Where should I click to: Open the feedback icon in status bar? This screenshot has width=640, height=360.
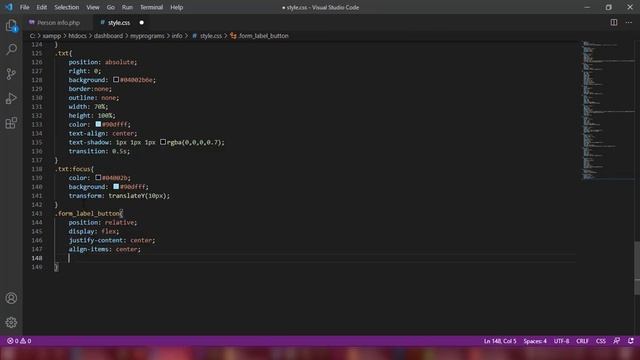click(x=616, y=340)
